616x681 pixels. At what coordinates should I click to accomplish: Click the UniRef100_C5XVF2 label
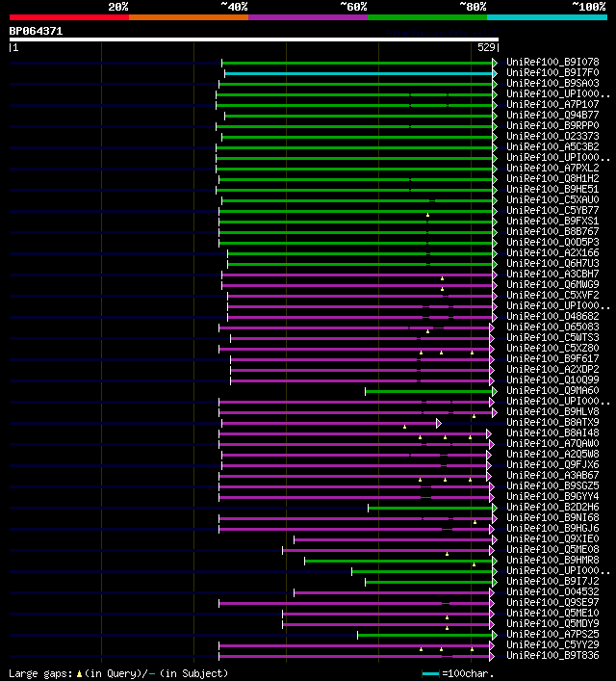tap(552, 296)
